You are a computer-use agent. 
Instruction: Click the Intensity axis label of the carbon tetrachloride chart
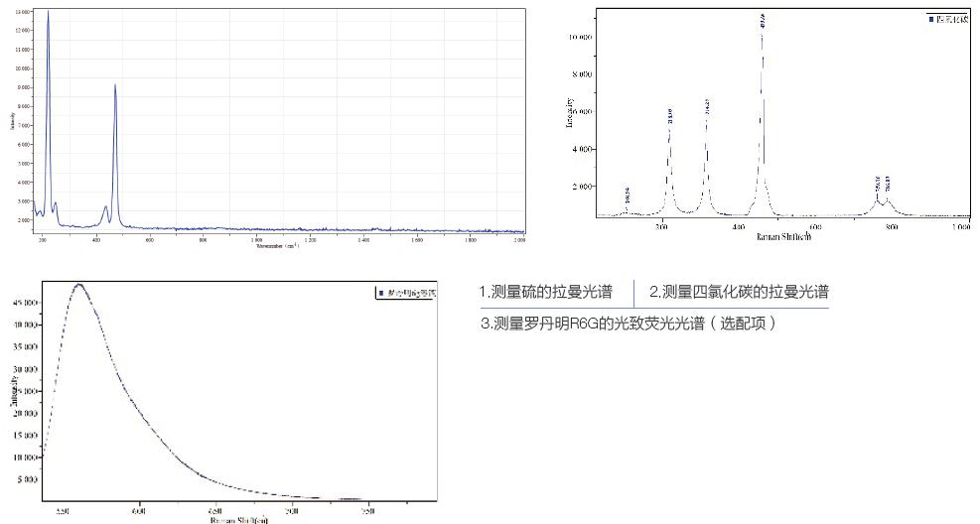pyautogui.click(x=570, y=111)
